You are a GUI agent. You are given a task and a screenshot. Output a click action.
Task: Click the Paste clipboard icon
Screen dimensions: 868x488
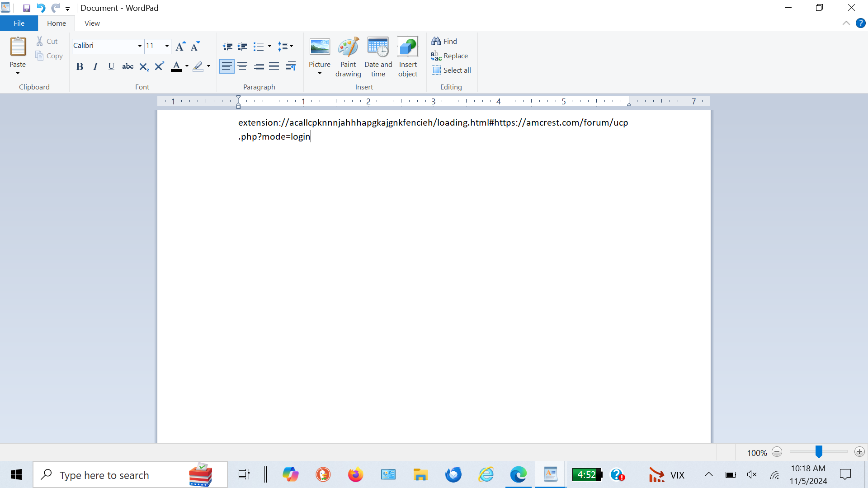click(18, 47)
